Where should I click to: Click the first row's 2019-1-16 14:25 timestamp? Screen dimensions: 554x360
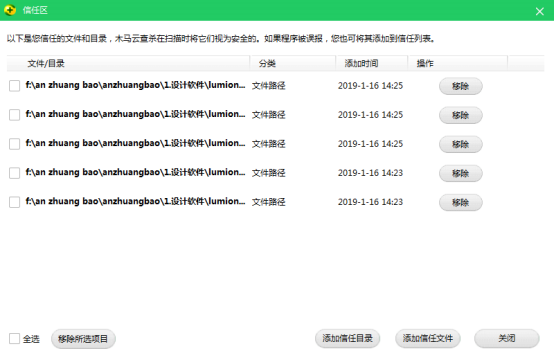370,86
